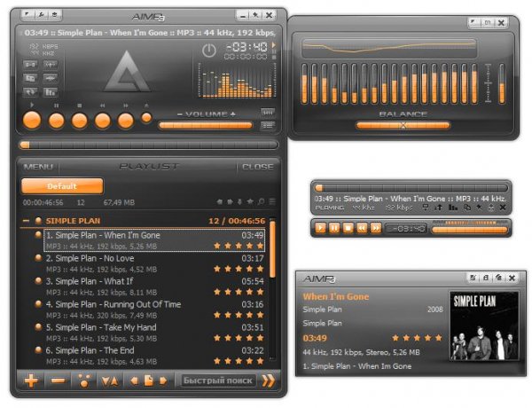Viewport: 532px width, 408px height.
Task: Click the orange plus Add files button
Action: [x=31, y=381]
